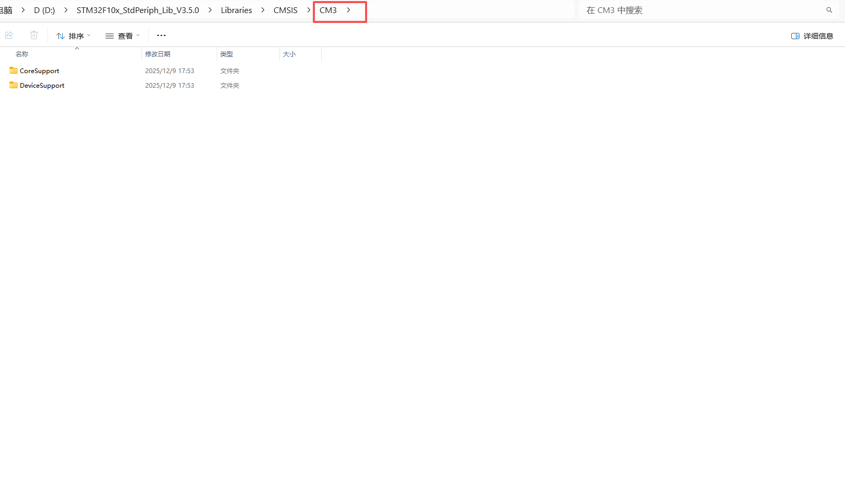Select the CoreSupport folder name

40,71
